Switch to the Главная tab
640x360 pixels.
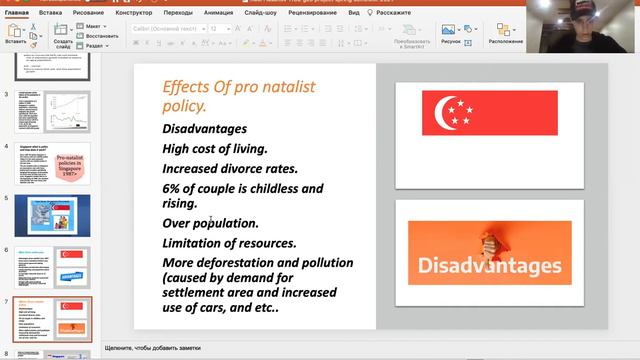tap(17, 13)
